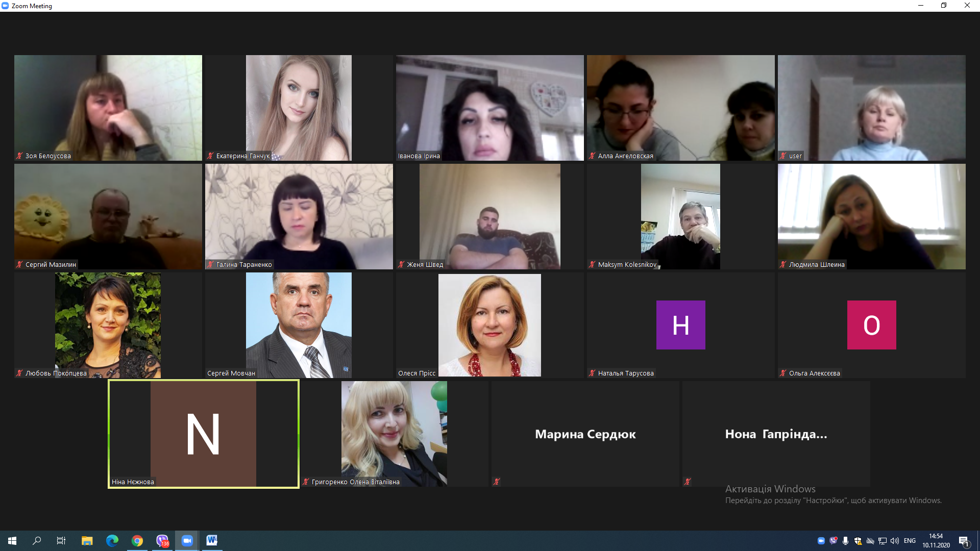Click the Task View button
This screenshot has height=551, width=980.
point(61,541)
